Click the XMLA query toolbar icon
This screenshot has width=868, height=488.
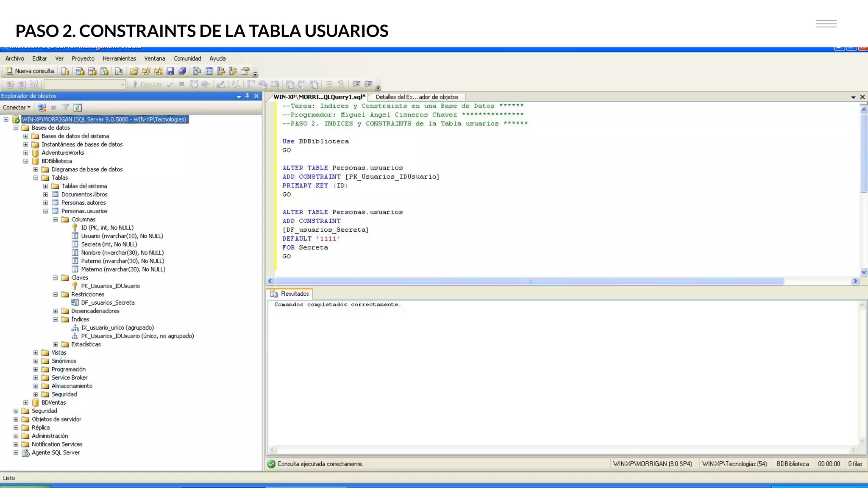[x=104, y=71]
